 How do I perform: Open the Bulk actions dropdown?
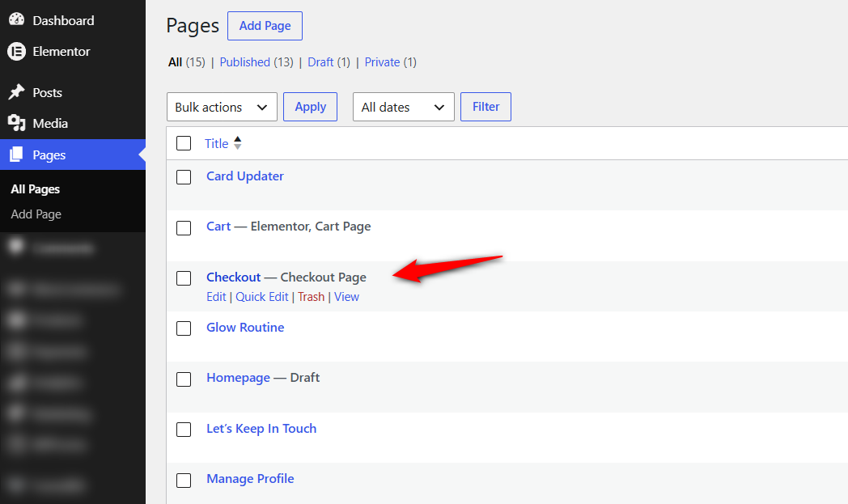[x=222, y=107]
